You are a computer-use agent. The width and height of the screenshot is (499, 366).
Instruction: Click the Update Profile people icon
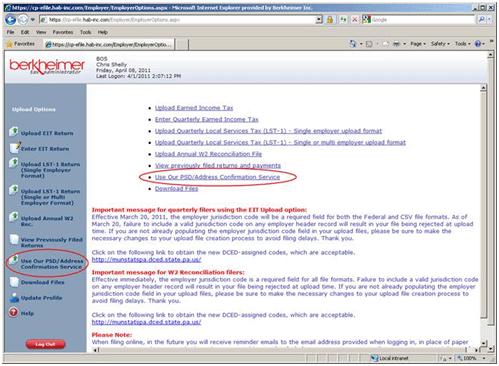pos(14,297)
